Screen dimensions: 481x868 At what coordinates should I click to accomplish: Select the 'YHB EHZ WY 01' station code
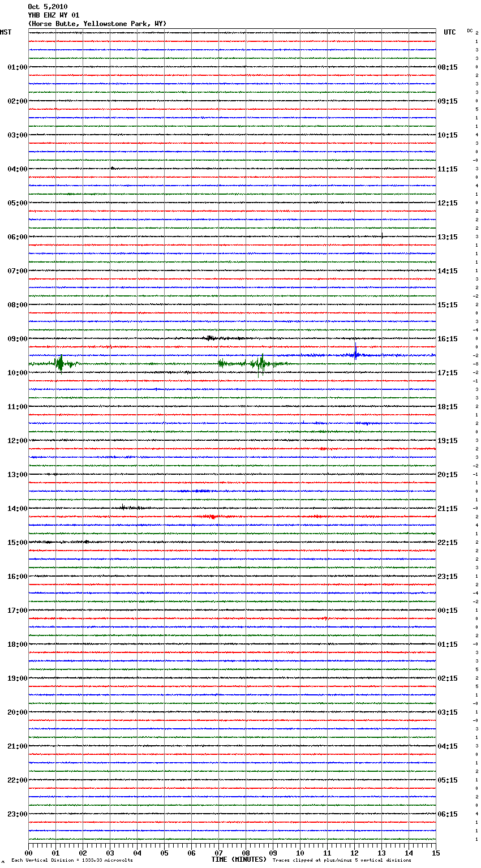click(54, 15)
